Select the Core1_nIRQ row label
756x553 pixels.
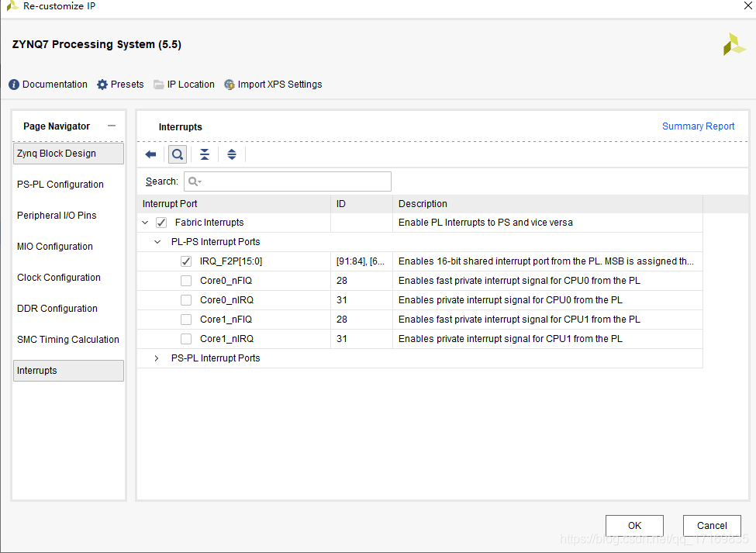pyautogui.click(x=226, y=339)
